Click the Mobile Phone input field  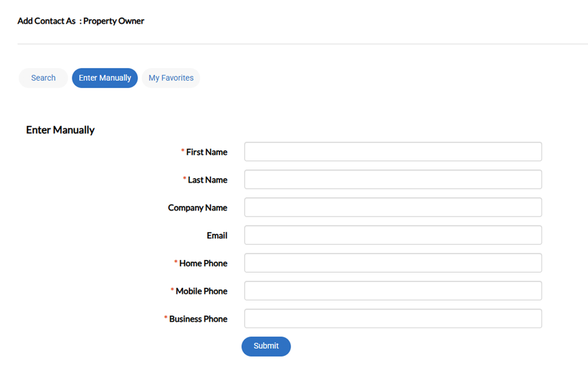click(393, 291)
